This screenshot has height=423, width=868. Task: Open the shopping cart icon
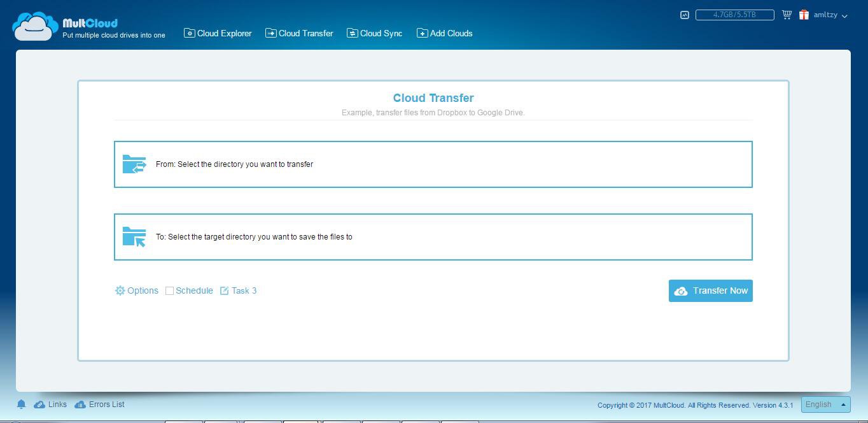click(787, 15)
